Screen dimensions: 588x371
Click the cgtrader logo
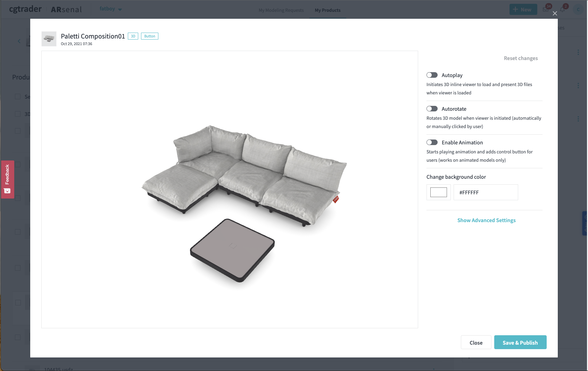(25, 9)
